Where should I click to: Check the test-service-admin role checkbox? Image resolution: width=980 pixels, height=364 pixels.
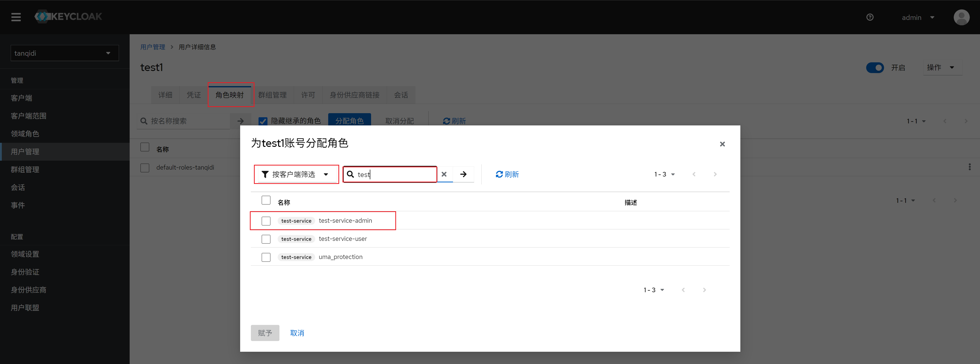[266, 221]
